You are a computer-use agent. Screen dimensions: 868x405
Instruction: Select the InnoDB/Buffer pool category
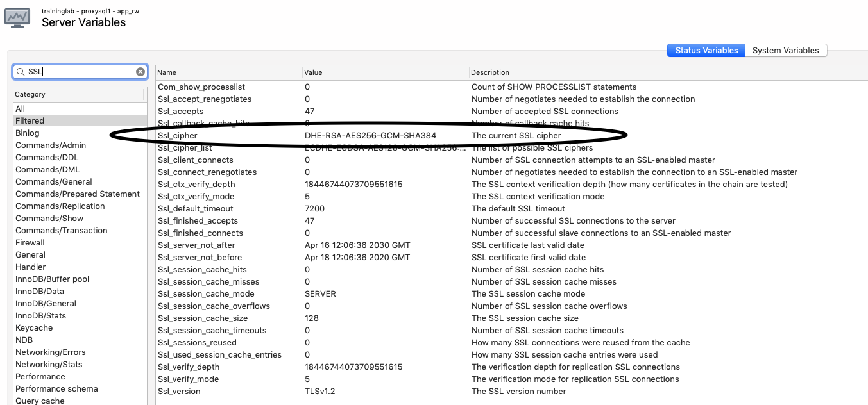(52, 279)
